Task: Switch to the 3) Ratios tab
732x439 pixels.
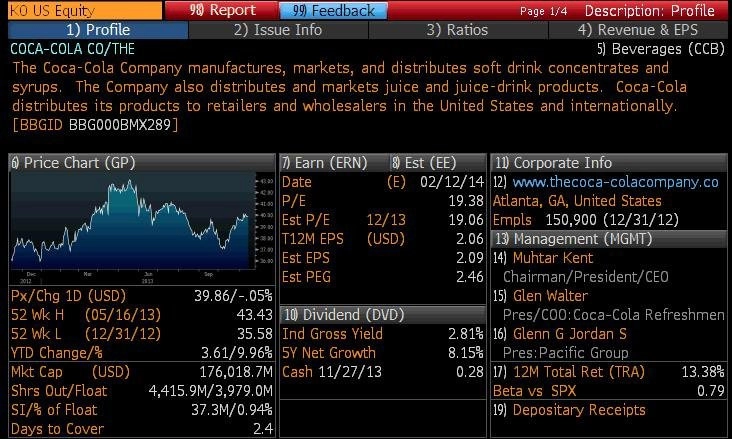Action: pos(458,30)
